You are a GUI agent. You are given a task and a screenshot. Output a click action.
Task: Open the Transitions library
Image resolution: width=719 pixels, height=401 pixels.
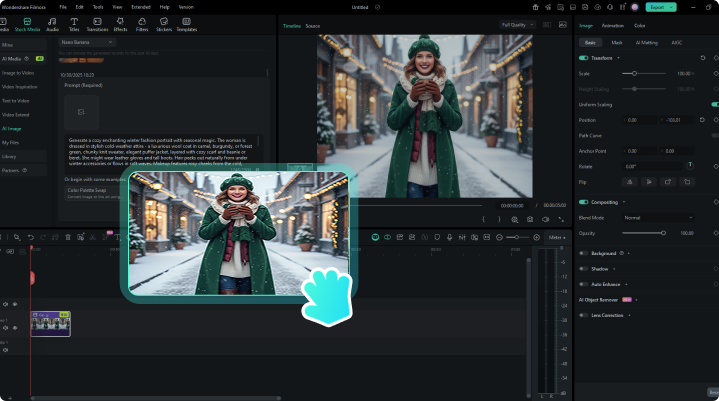[x=97, y=25]
